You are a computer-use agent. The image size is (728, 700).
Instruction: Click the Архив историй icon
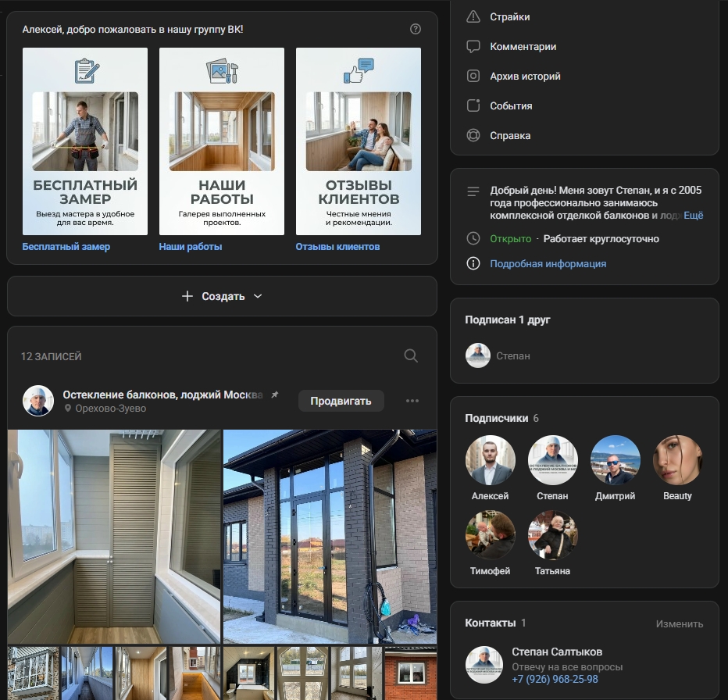coord(473,76)
